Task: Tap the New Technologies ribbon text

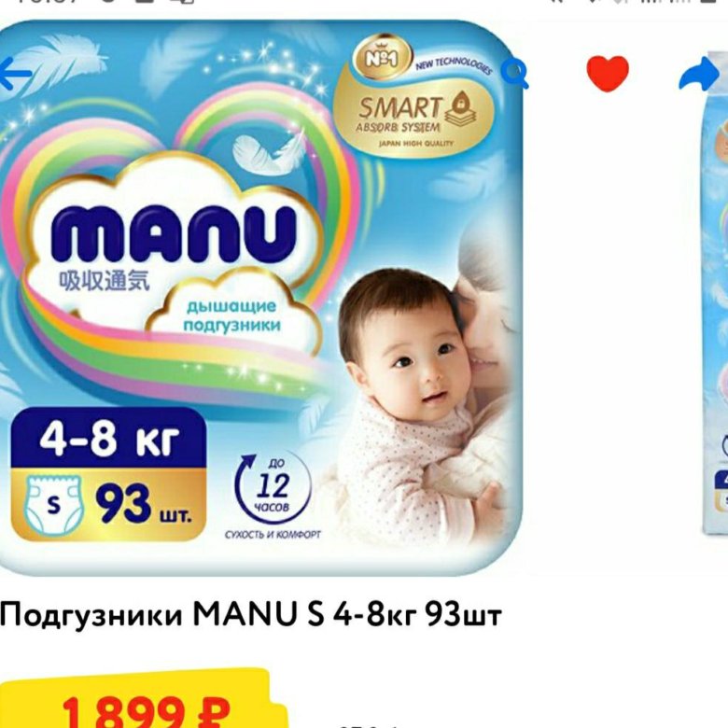Action: coord(454,66)
